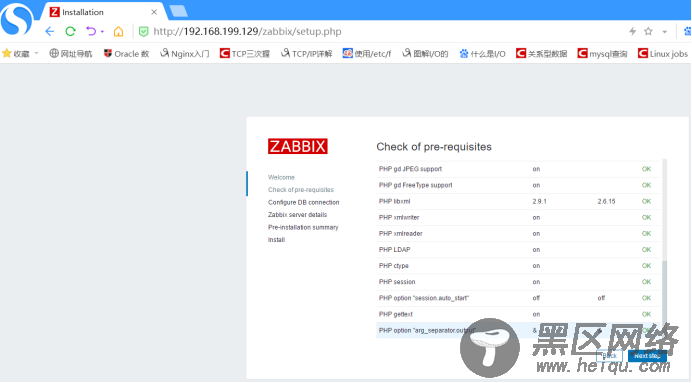This screenshot has width=692, height=383.
Task: Click the 'PHP ctype' row text
Action: (394, 266)
